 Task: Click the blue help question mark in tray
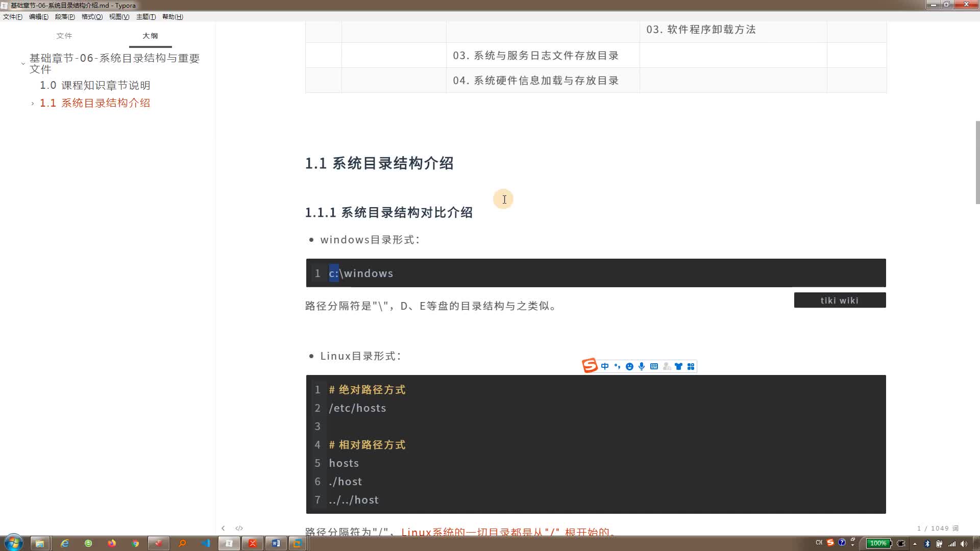click(842, 542)
